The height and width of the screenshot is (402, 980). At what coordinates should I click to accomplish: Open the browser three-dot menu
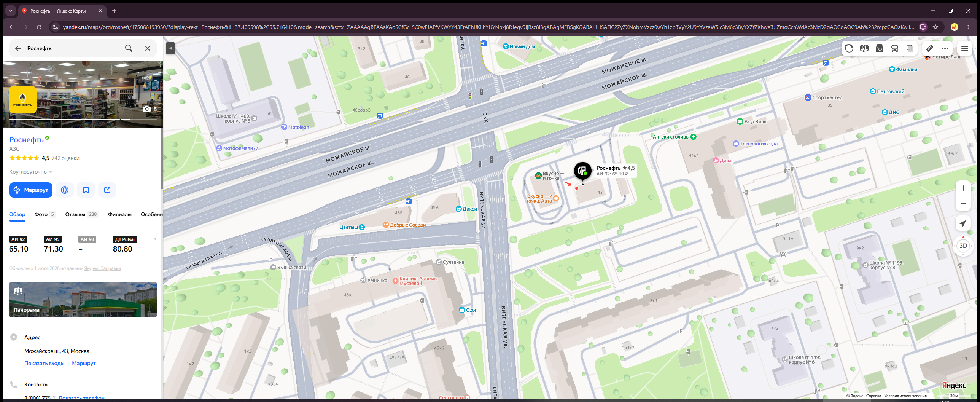(x=968, y=27)
